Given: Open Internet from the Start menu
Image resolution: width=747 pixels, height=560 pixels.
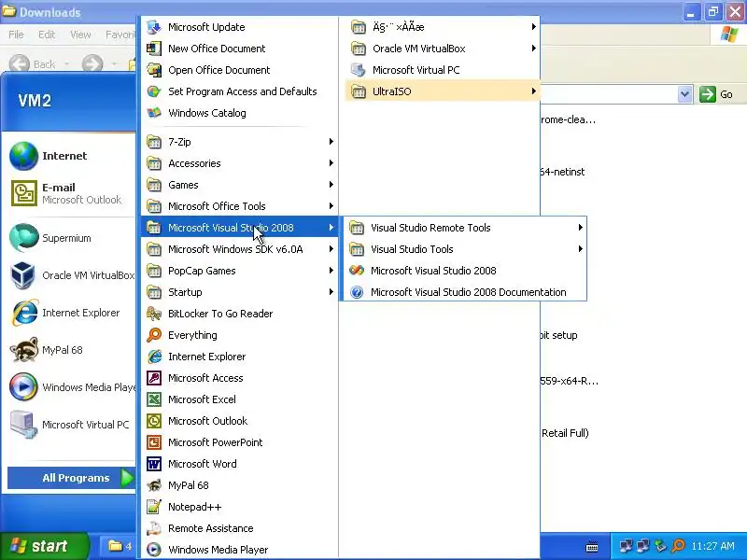Looking at the screenshot, I should click(x=71, y=156).
